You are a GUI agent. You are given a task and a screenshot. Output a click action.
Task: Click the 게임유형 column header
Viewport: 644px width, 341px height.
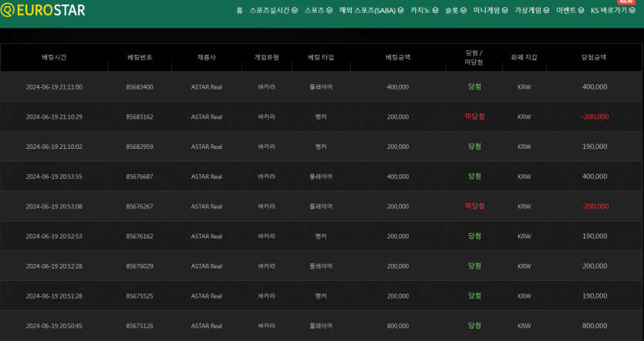point(267,58)
